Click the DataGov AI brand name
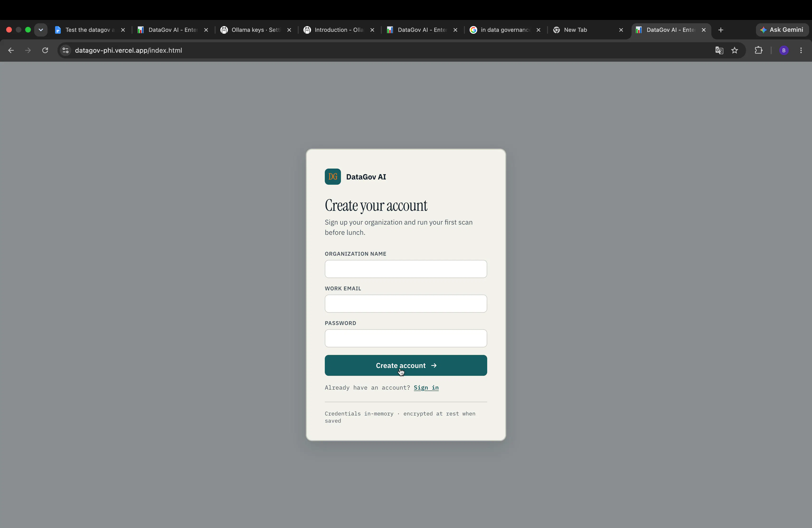Image resolution: width=812 pixels, height=528 pixels. [366, 177]
